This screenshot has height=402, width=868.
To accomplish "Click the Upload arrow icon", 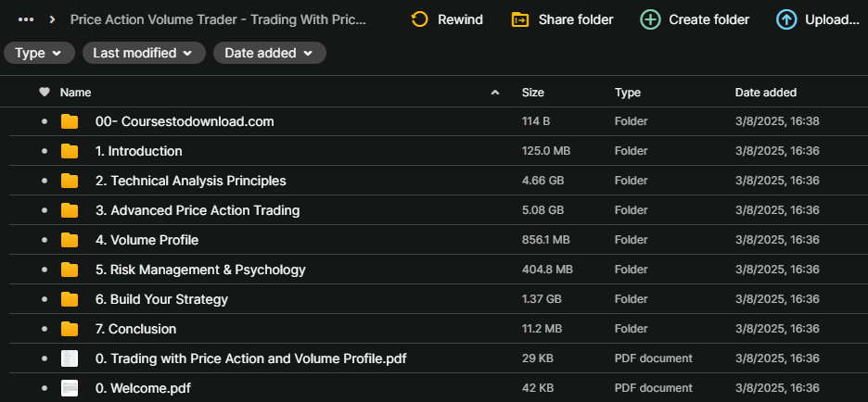I will pos(786,19).
